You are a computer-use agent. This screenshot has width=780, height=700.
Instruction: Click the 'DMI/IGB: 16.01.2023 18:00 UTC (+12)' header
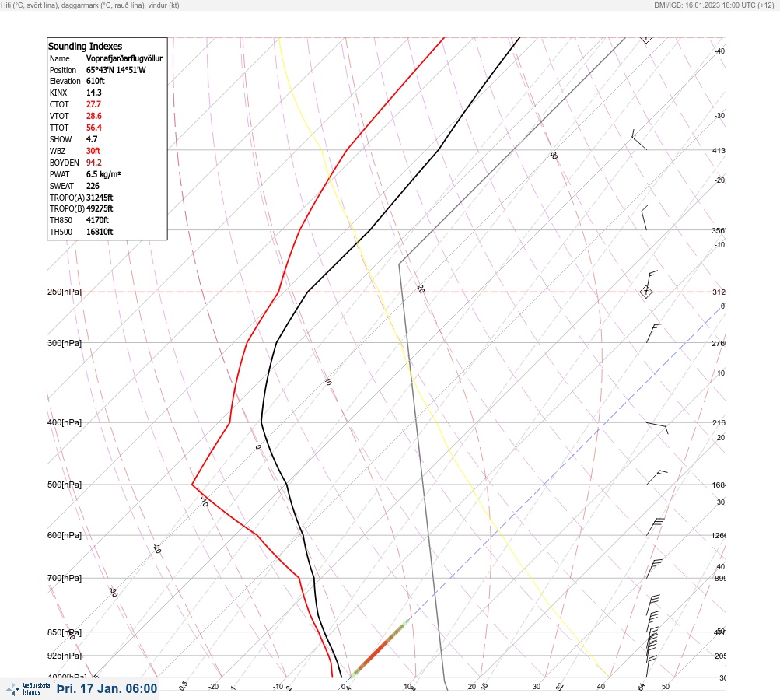point(715,5)
